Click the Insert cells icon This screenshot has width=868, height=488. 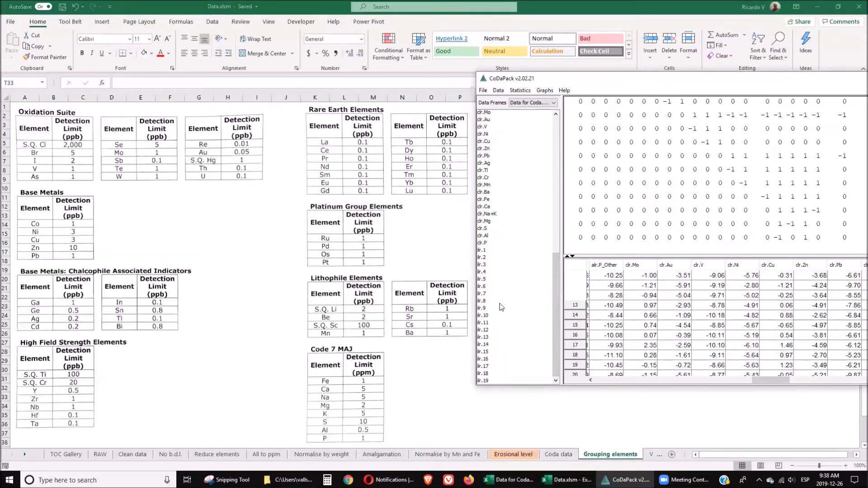(x=650, y=38)
